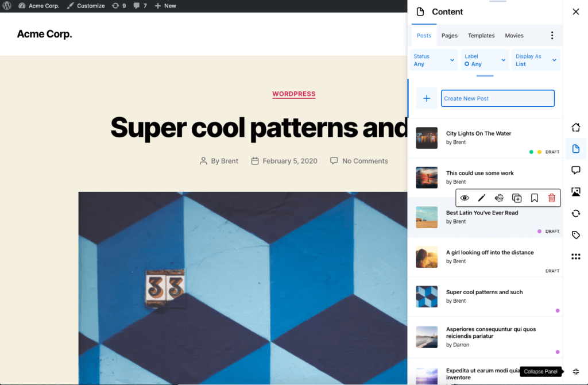This screenshot has width=588, height=385.
Task: Open the Status filter dropdown
Action: (x=434, y=60)
